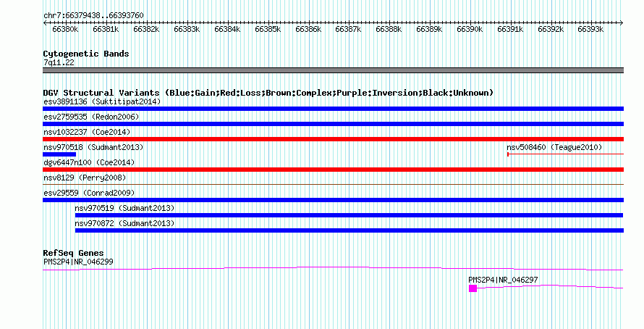Click the RefSeq Genes track title

(x=73, y=253)
